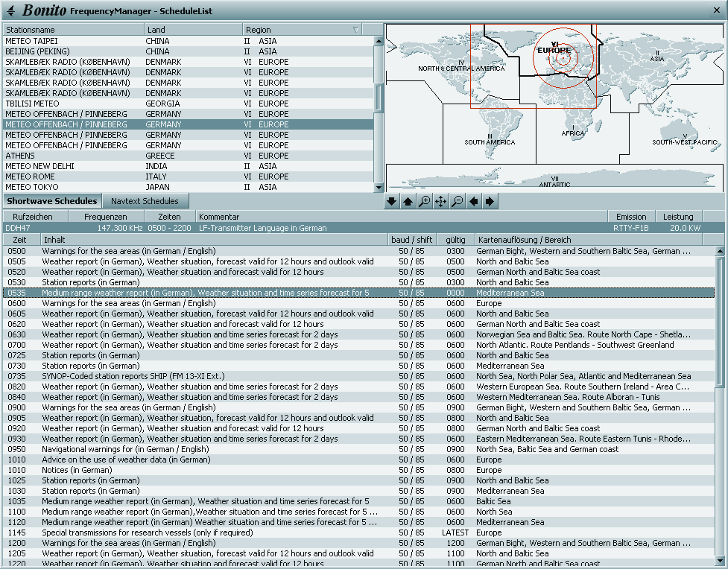The height and width of the screenshot is (569, 728).
Task: Click the map pan up arrow
Action: 408,201
